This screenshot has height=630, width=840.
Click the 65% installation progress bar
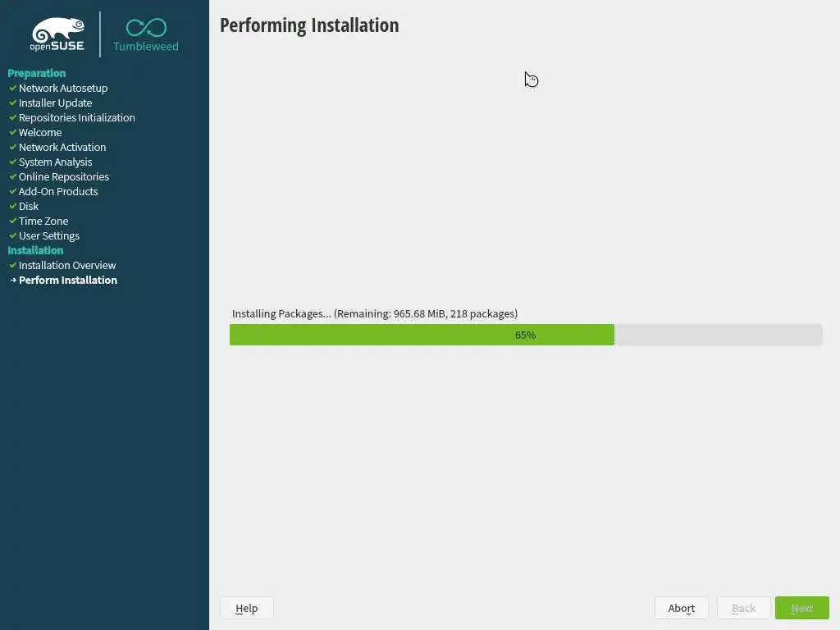click(526, 335)
